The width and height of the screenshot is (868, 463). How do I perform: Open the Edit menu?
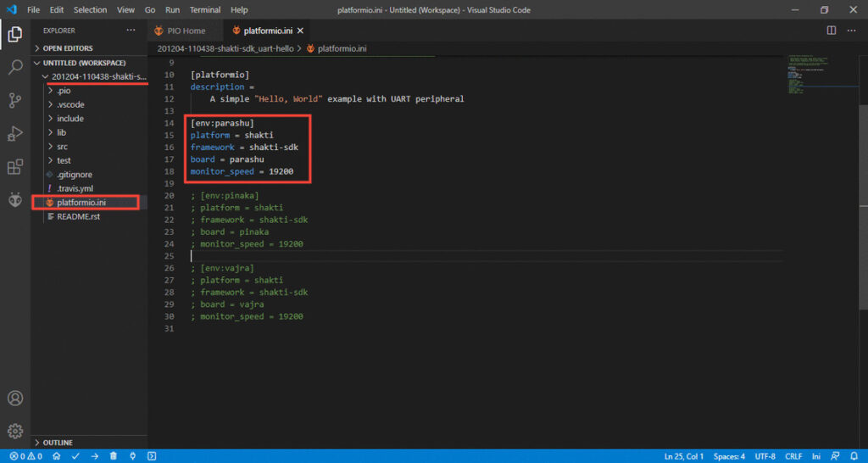pos(57,10)
